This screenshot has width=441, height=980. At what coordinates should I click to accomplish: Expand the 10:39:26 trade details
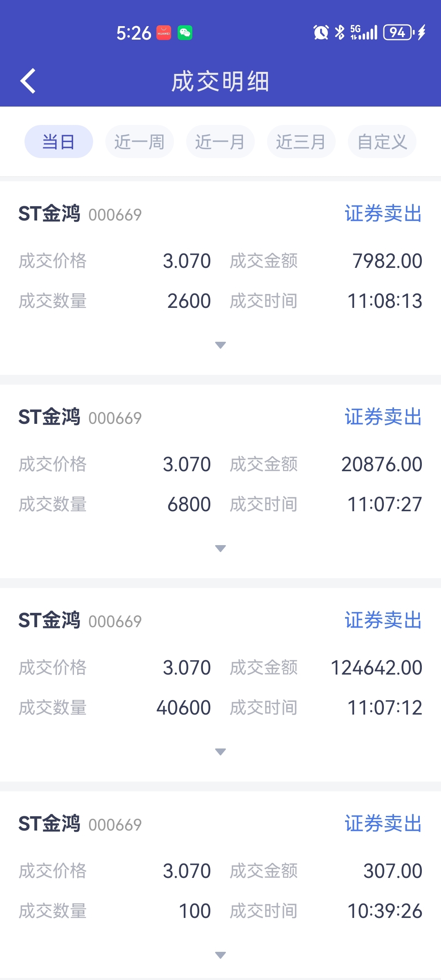coord(220,955)
